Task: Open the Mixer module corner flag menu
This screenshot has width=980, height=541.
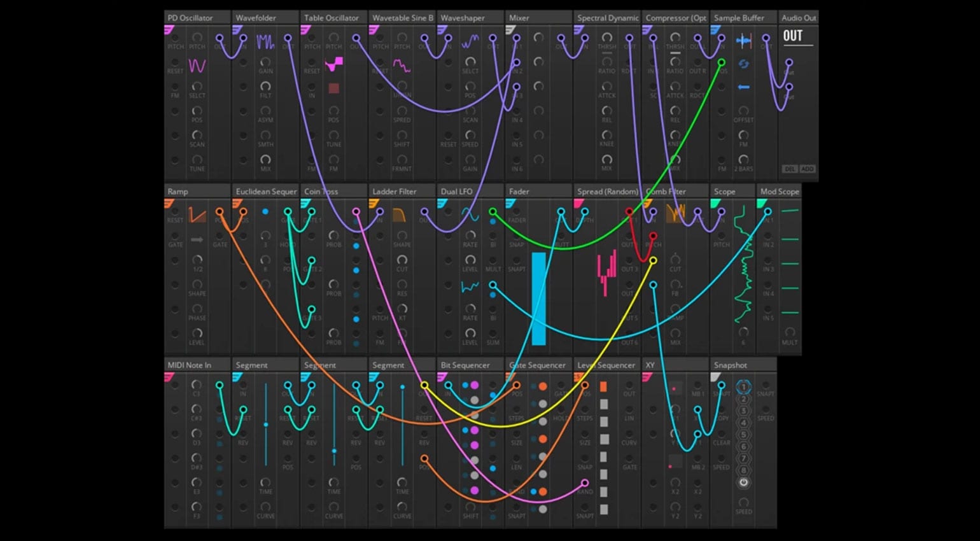Action: [x=510, y=30]
